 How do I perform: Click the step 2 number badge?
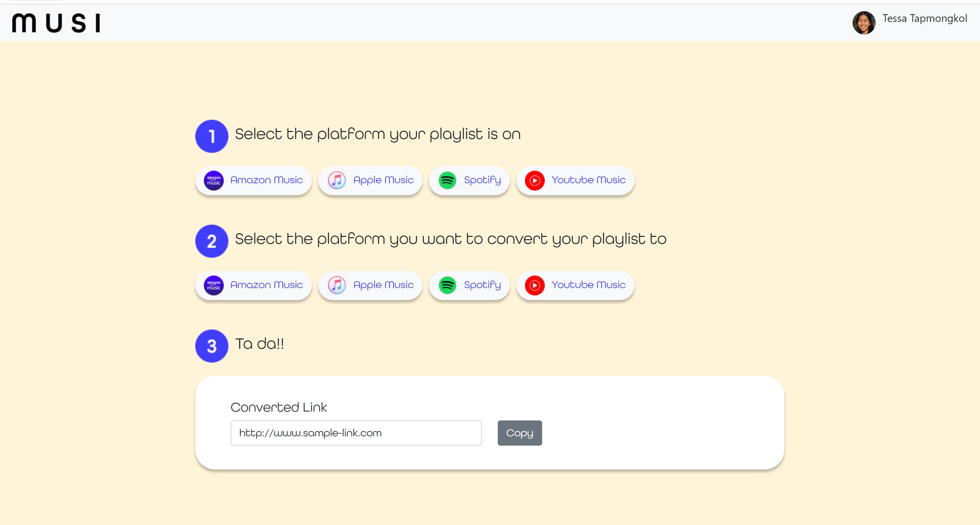[x=211, y=241]
